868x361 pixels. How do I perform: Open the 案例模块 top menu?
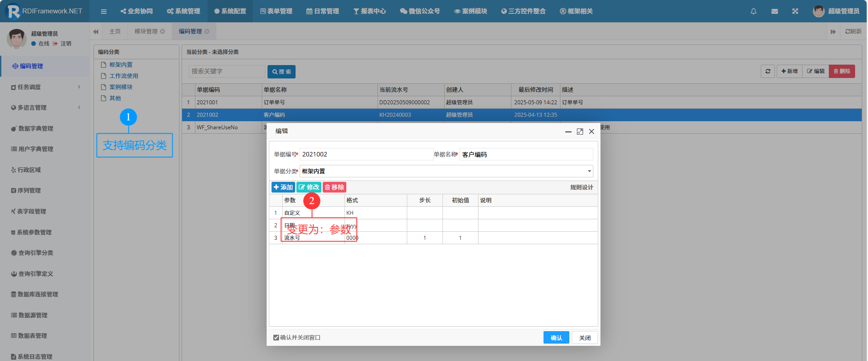471,11
